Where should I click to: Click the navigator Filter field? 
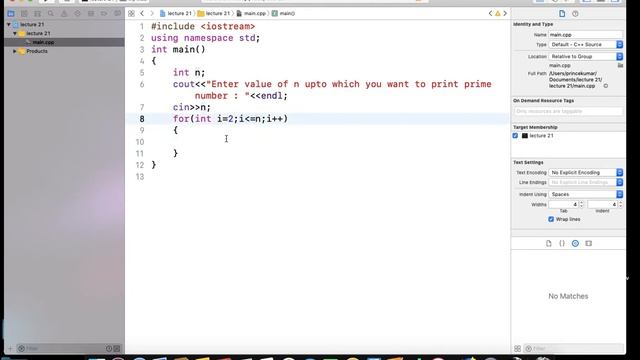point(61,349)
